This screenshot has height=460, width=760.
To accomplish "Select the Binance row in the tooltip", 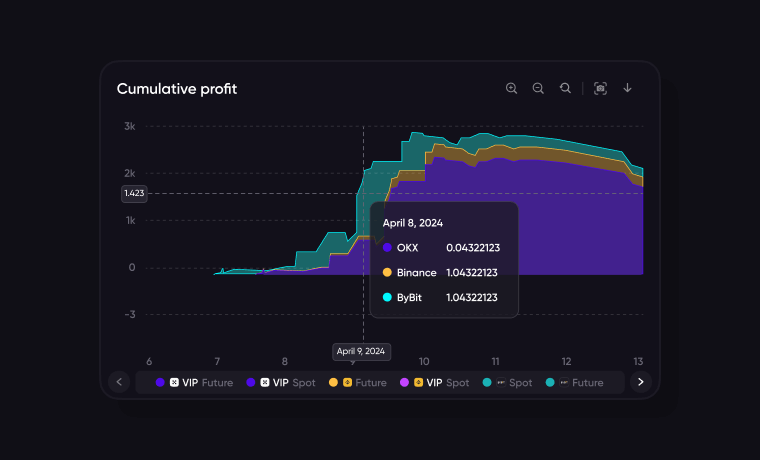I will tap(443, 272).
